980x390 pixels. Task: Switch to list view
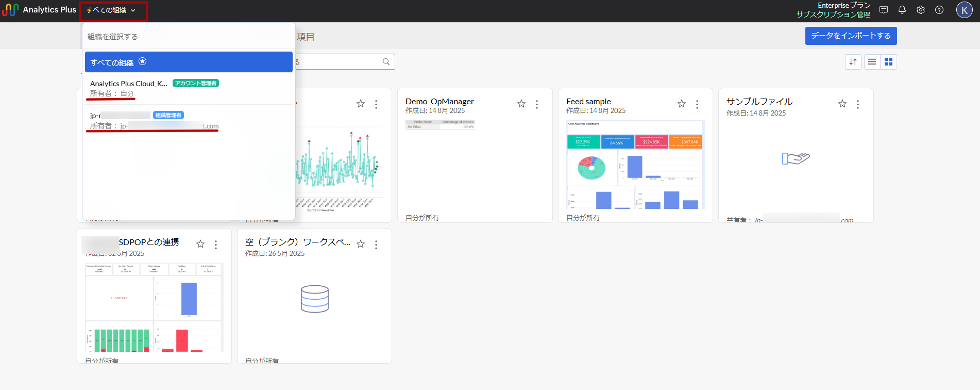(872, 62)
